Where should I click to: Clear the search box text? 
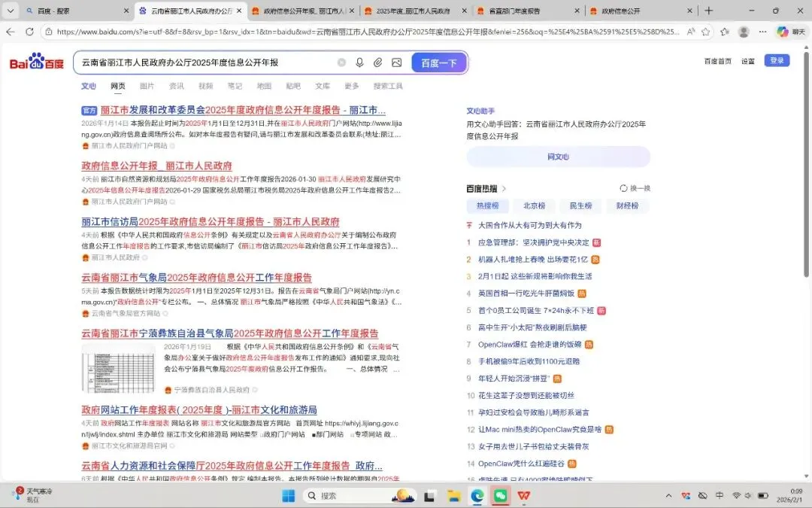tap(342, 62)
